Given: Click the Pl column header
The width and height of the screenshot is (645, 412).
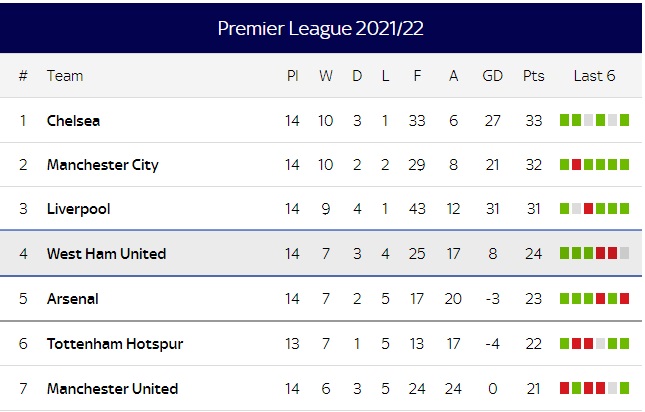Looking at the screenshot, I should (x=292, y=76).
